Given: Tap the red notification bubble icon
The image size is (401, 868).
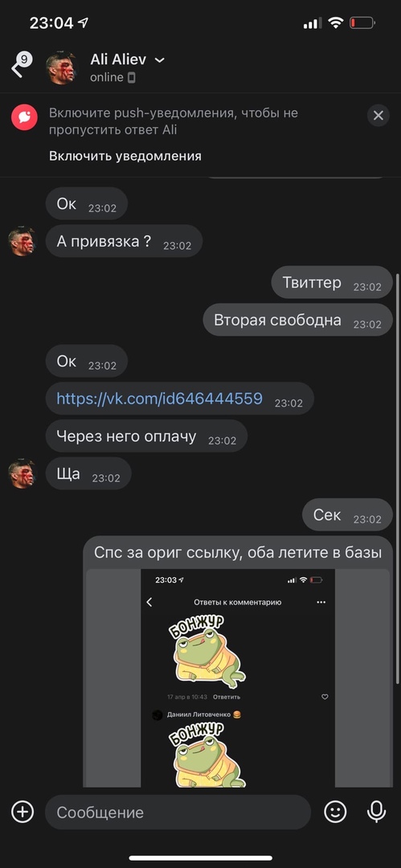Looking at the screenshot, I should click(24, 117).
